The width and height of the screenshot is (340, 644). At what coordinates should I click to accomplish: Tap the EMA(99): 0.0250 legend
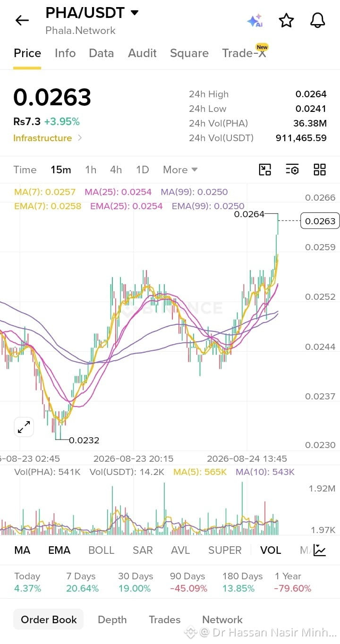(x=208, y=206)
